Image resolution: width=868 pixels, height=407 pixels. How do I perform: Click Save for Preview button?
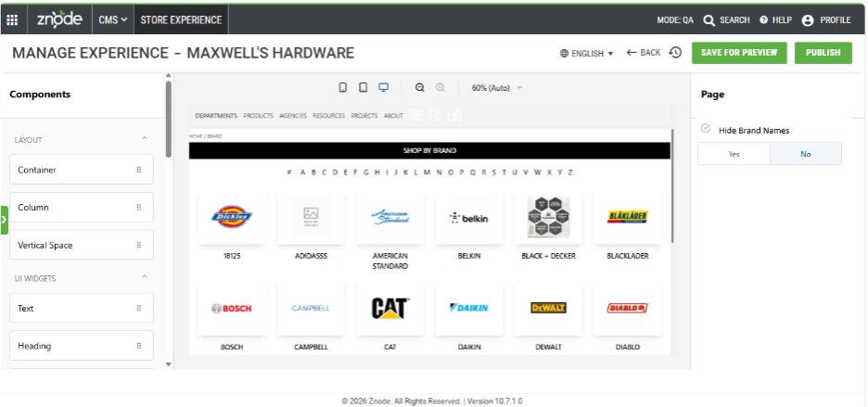pyautogui.click(x=739, y=53)
